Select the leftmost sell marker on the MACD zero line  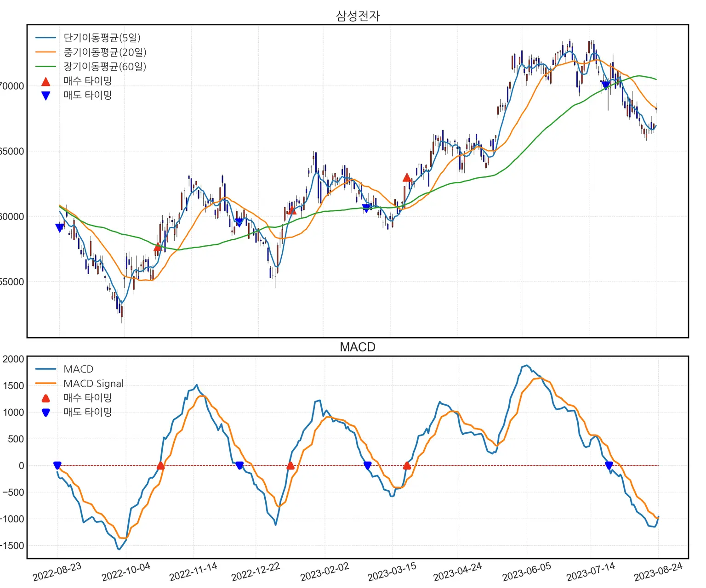57,465
